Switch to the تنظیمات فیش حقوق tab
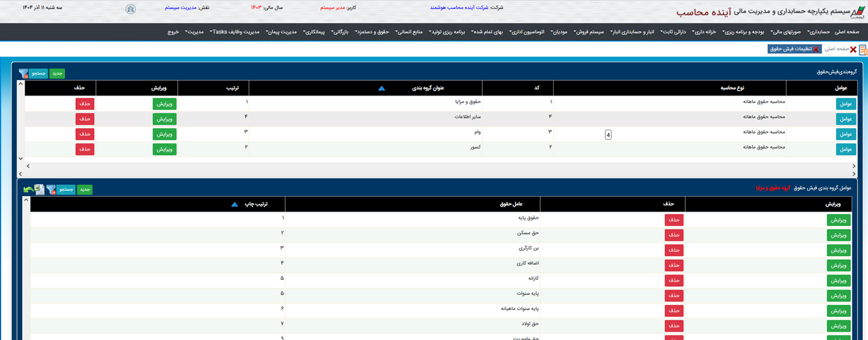Image resolution: width=868 pixels, height=340 pixels. pos(793,50)
